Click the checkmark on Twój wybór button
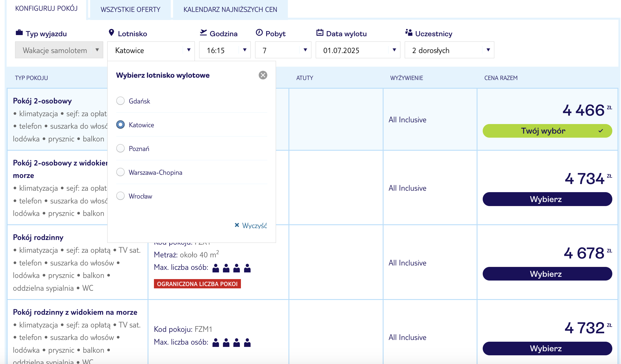The height and width of the screenshot is (364, 621). [601, 131]
